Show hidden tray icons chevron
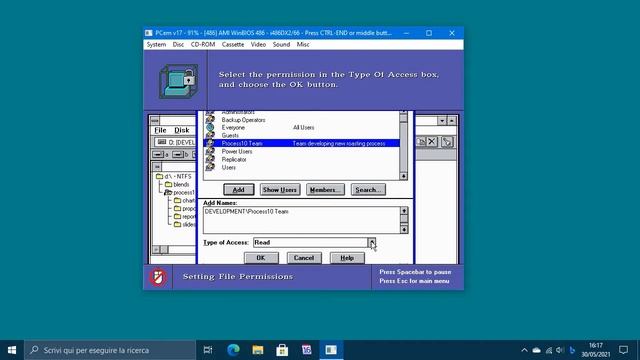 pos(524,350)
